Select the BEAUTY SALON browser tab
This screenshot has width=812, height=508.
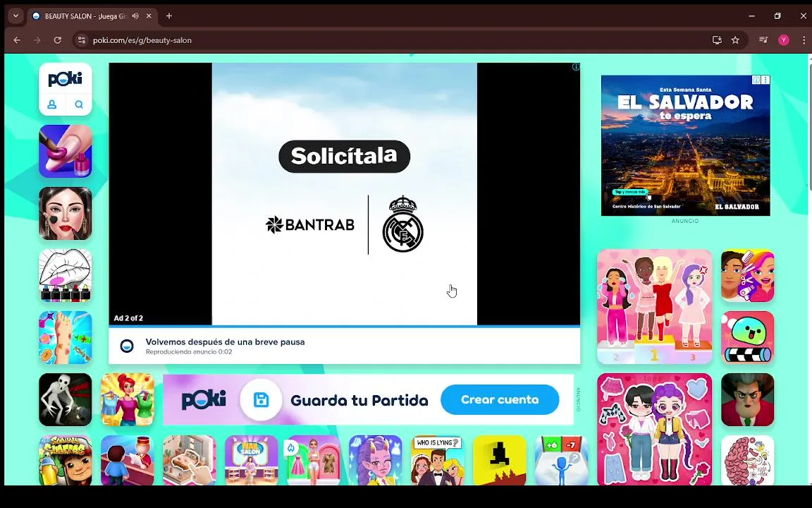pyautogui.click(x=92, y=16)
